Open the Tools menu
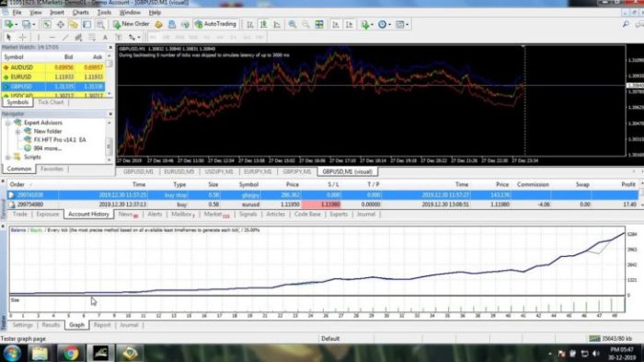The height and width of the screenshot is (362, 644). (104, 12)
